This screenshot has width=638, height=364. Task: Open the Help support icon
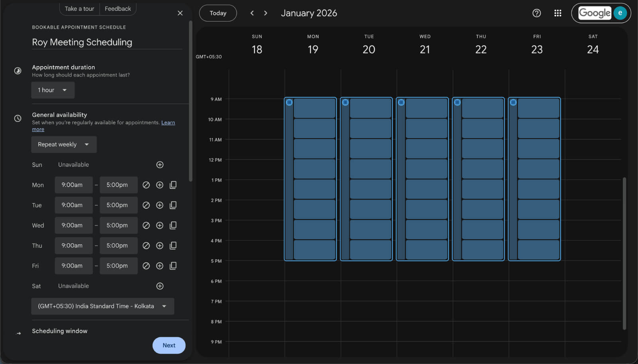[x=537, y=13]
